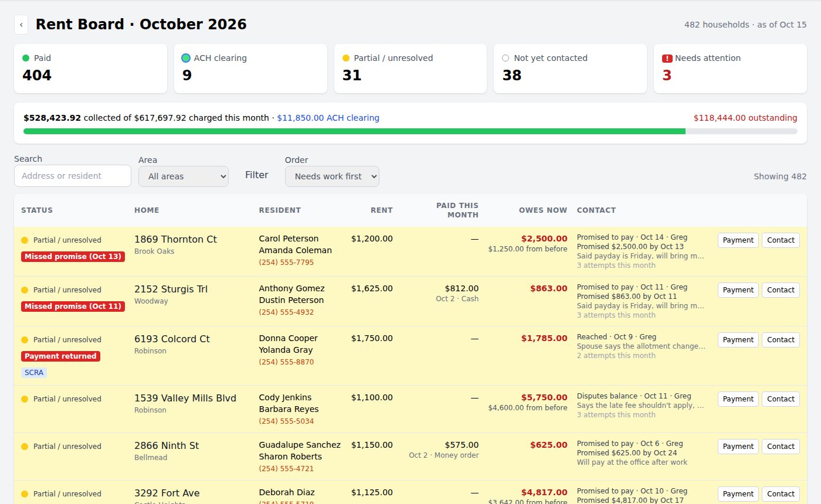Click the RESIDENT column header
821x504 pixels.
[x=280, y=210]
